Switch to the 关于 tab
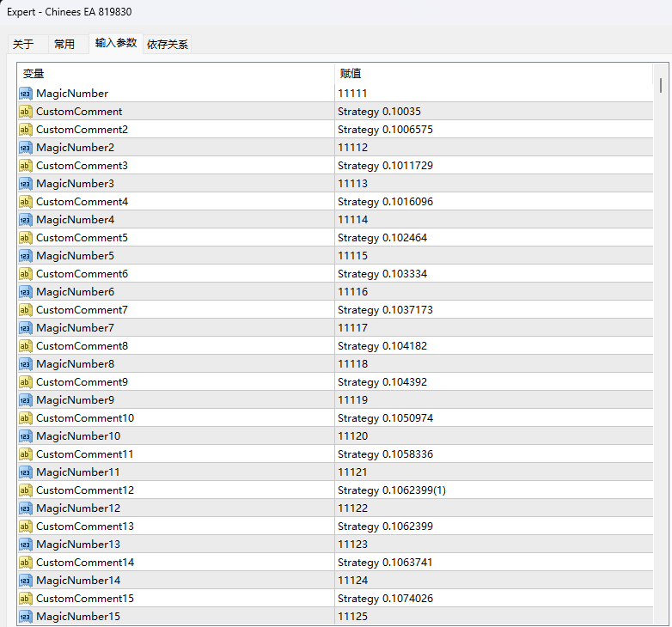The width and height of the screenshot is (672, 627). [24, 45]
